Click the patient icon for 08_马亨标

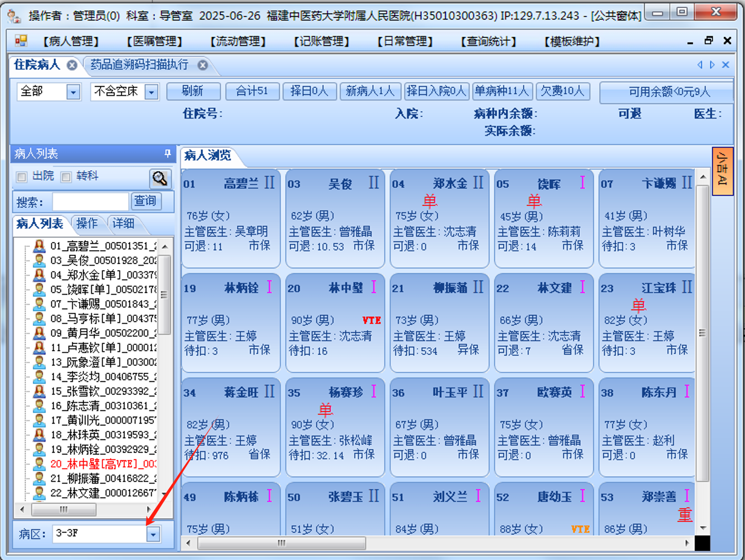click(40, 318)
